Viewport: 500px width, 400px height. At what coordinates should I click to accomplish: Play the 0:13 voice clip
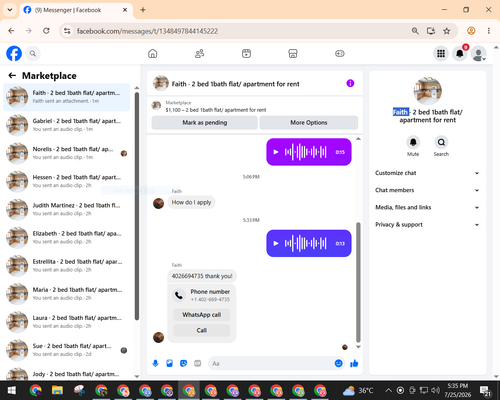276,243
